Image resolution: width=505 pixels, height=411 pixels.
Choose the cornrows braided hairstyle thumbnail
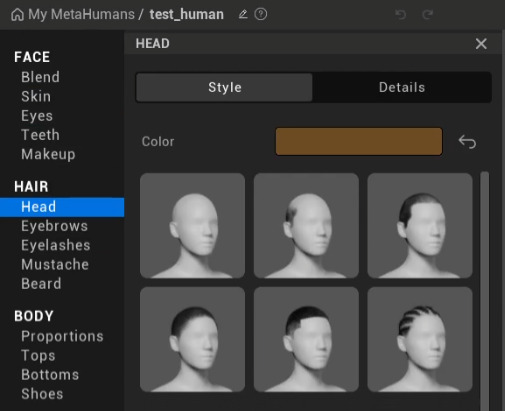click(x=420, y=339)
